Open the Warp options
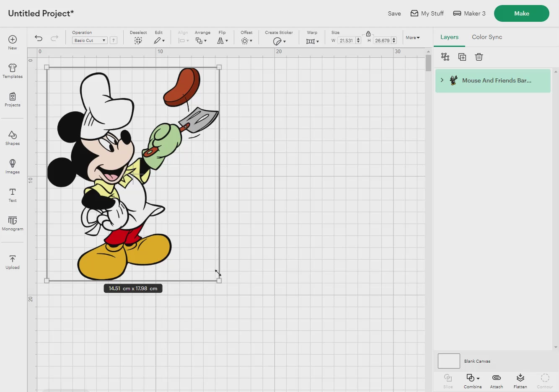 pos(312,41)
